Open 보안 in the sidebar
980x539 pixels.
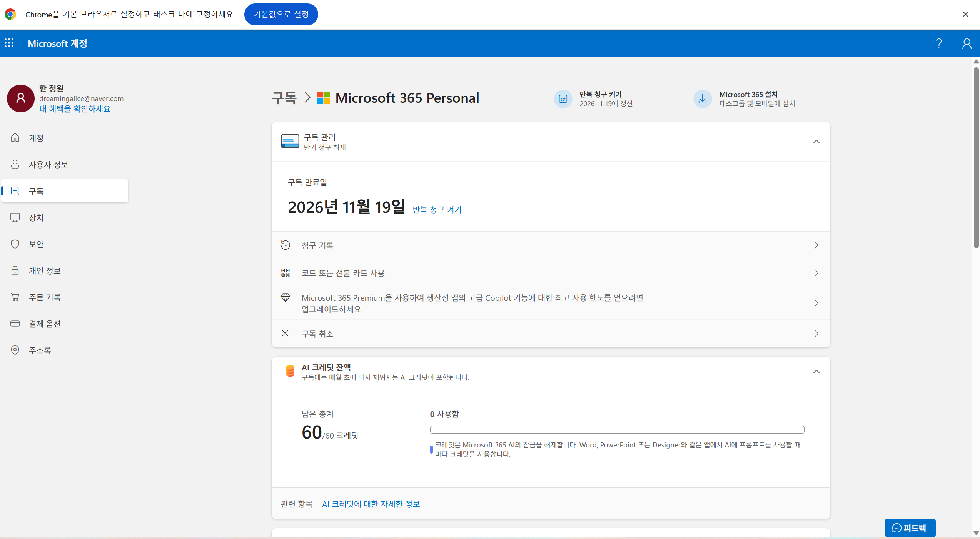coord(65,244)
